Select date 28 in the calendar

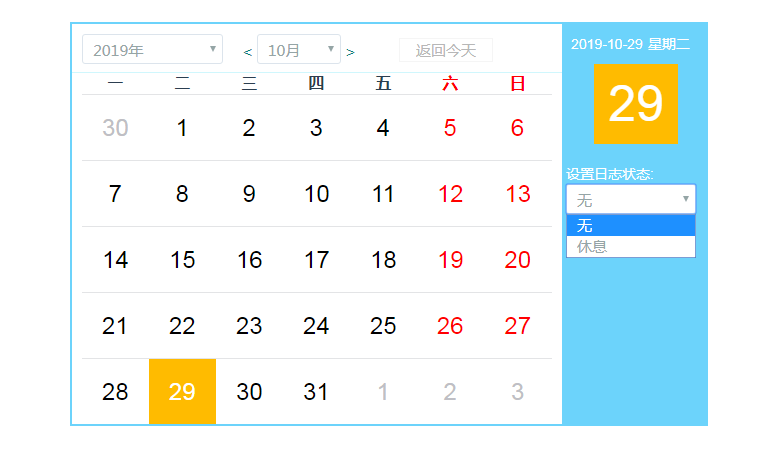[115, 391]
